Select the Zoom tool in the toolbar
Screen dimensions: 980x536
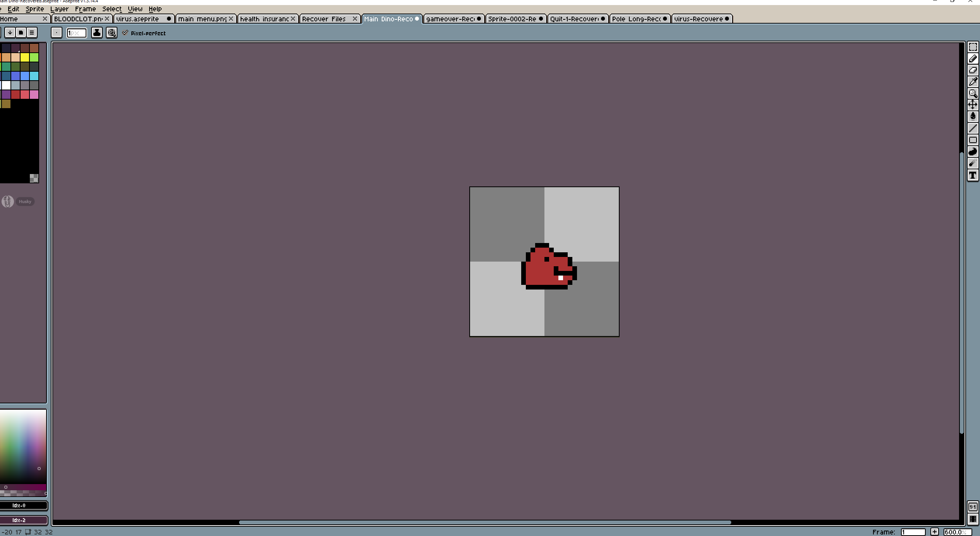pyautogui.click(x=973, y=93)
